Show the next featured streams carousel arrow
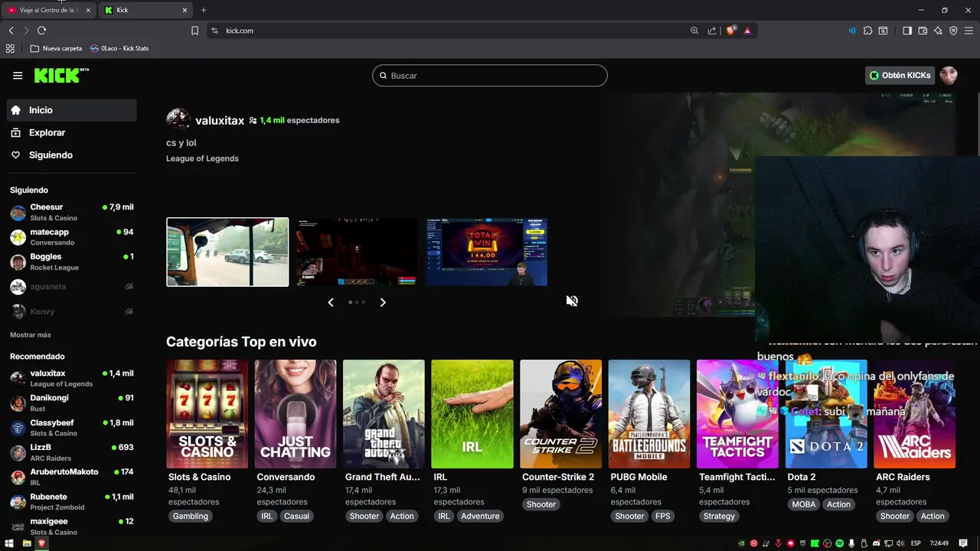This screenshot has width=980, height=551. tap(383, 302)
